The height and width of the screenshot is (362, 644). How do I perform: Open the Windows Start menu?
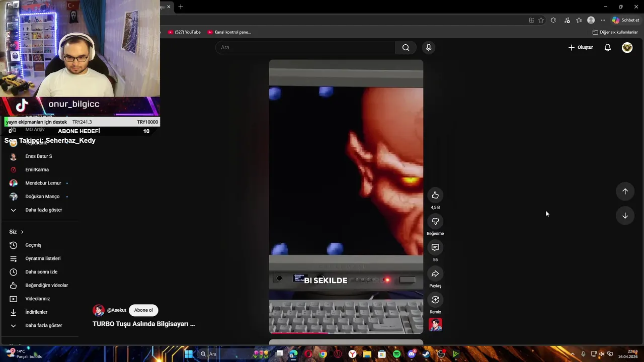(x=188, y=354)
